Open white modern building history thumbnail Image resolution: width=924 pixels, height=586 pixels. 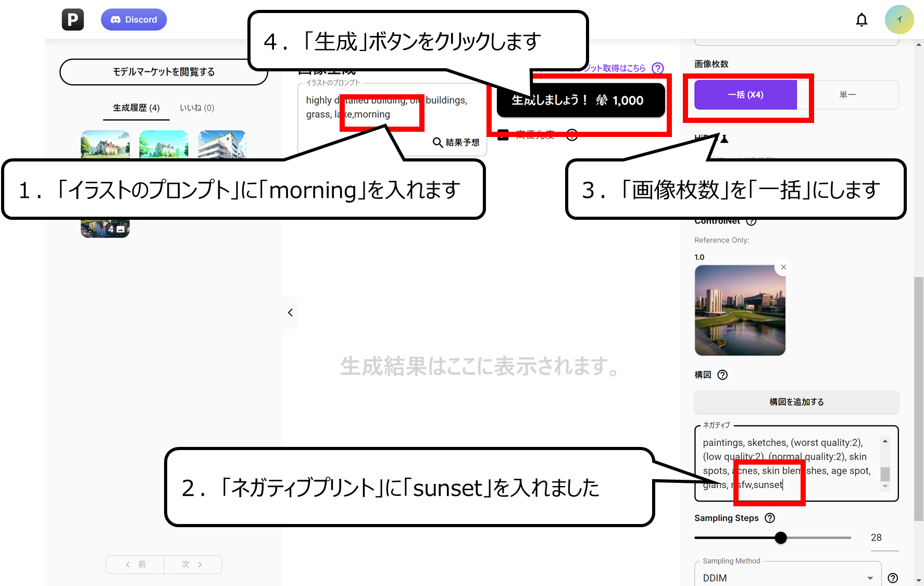[x=222, y=144]
